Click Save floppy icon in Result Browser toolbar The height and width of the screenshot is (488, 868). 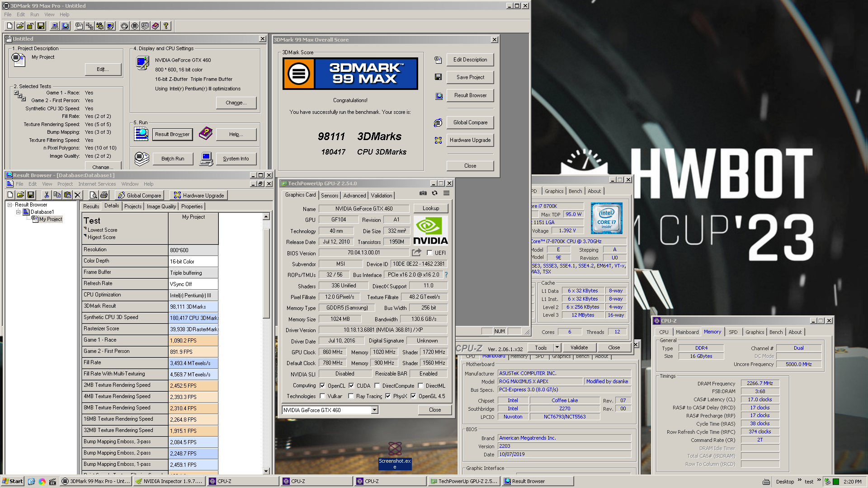[31, 195]
